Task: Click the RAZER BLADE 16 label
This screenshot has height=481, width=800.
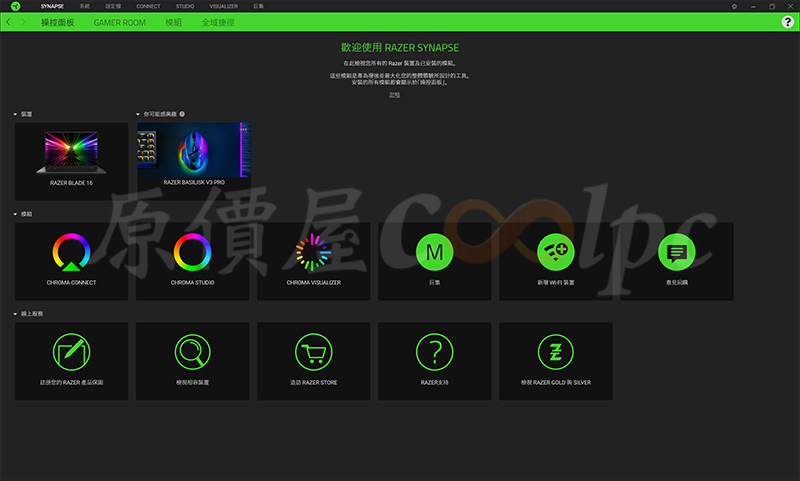Action: [x=71, y=183]
